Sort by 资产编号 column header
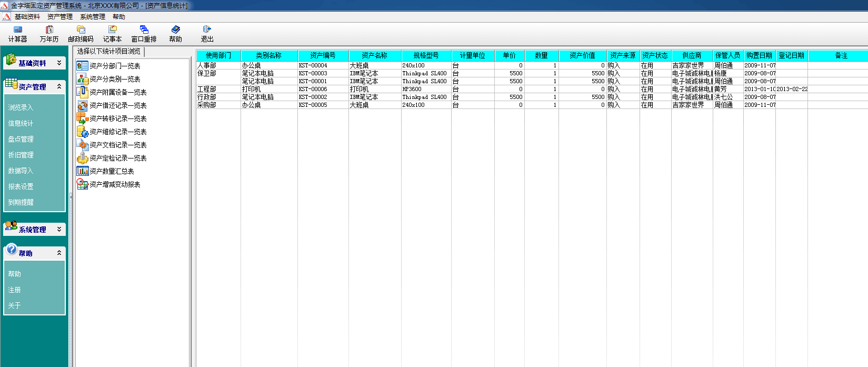The image size is (868, 367). (323, 55)
